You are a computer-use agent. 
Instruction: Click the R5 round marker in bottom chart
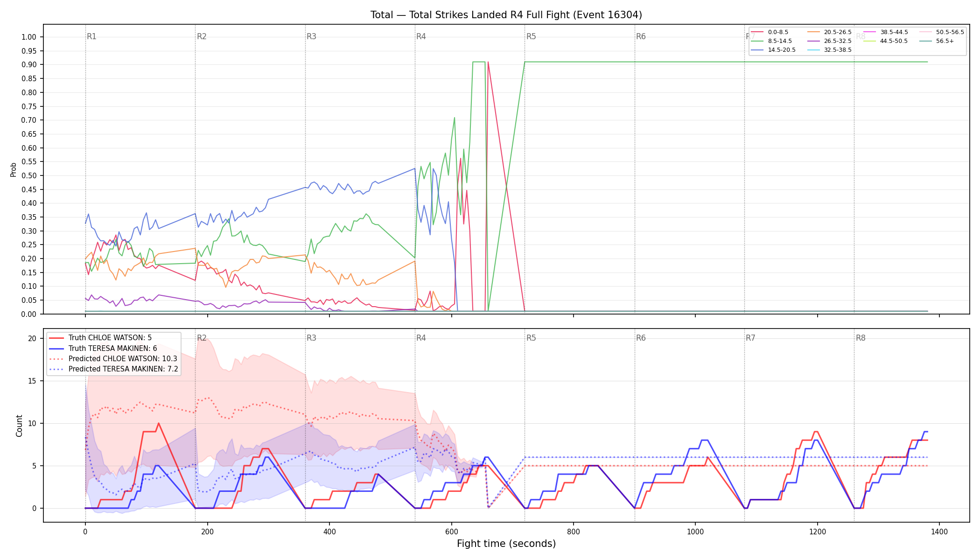[x=531, y=338]
